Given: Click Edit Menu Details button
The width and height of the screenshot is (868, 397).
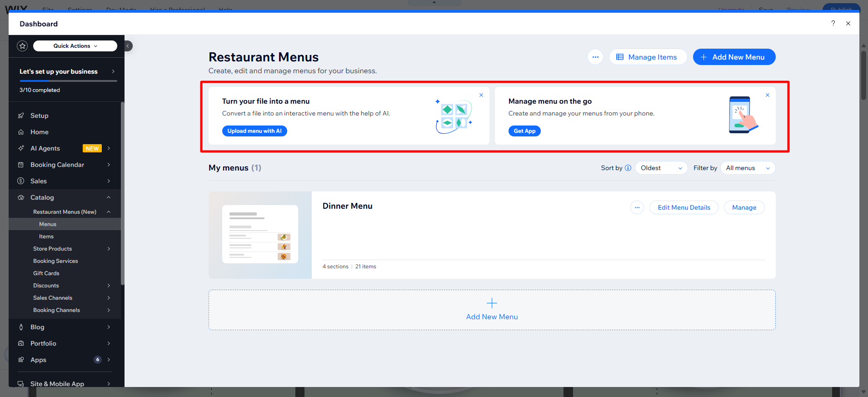Looking at the screenshot, I should [684, 207].
